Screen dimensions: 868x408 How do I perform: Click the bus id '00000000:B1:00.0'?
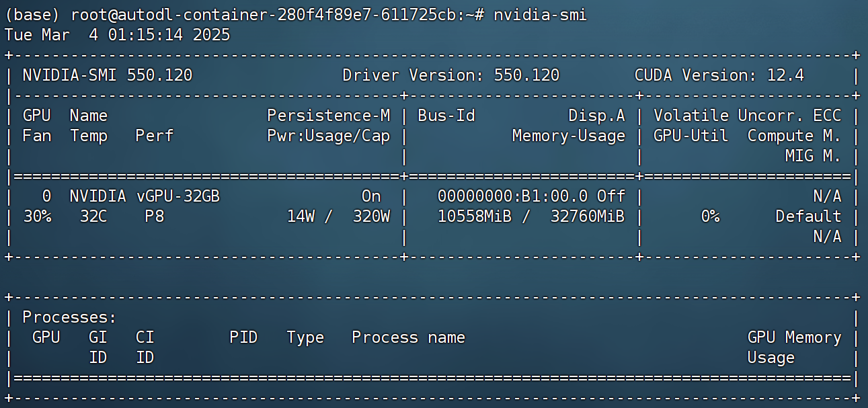tap(512, 196)
